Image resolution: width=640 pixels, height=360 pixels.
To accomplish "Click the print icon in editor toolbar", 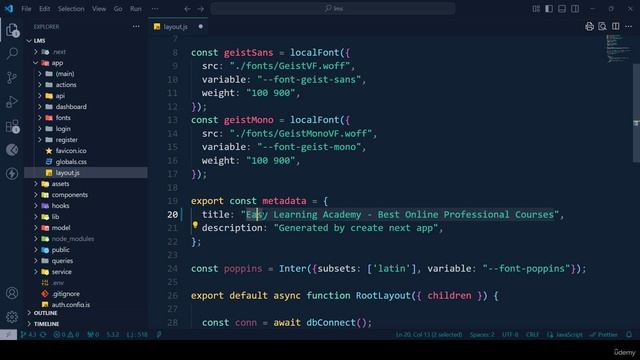I will click(589, 27).
